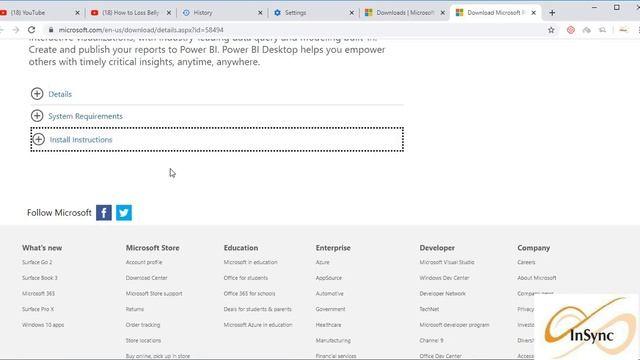This screenshot has width=640, height=360.
Task: Bookmark this page with the star icon
Action: (551, 30)
